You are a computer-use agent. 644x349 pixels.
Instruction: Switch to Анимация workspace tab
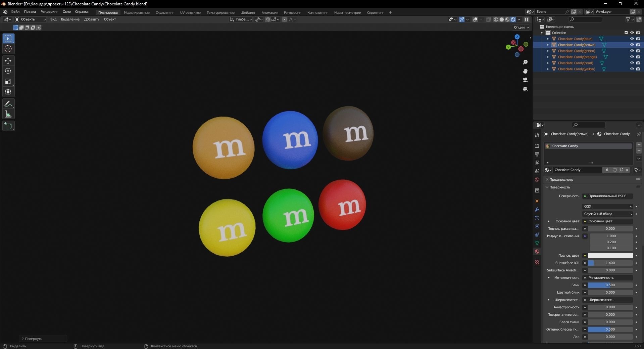pos(270,12)
